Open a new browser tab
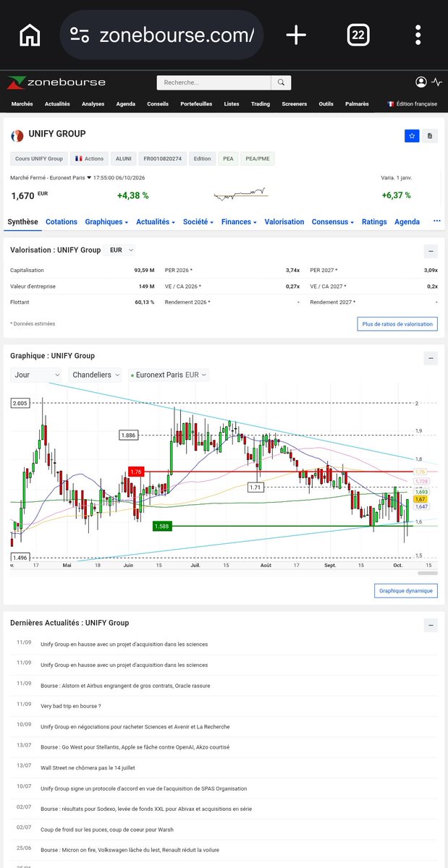Image resolution: width=448 pixels, height=868 pixels. coord(296,35)
